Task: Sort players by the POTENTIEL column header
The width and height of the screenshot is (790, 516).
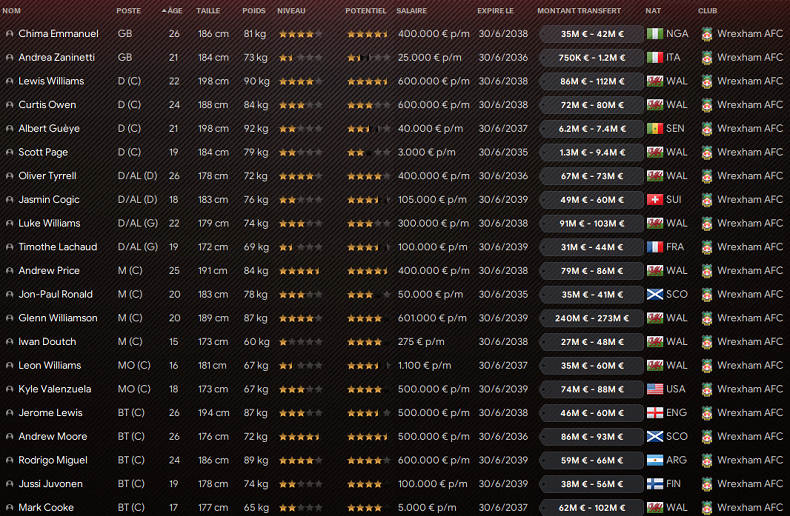Action: click(365, 10)
